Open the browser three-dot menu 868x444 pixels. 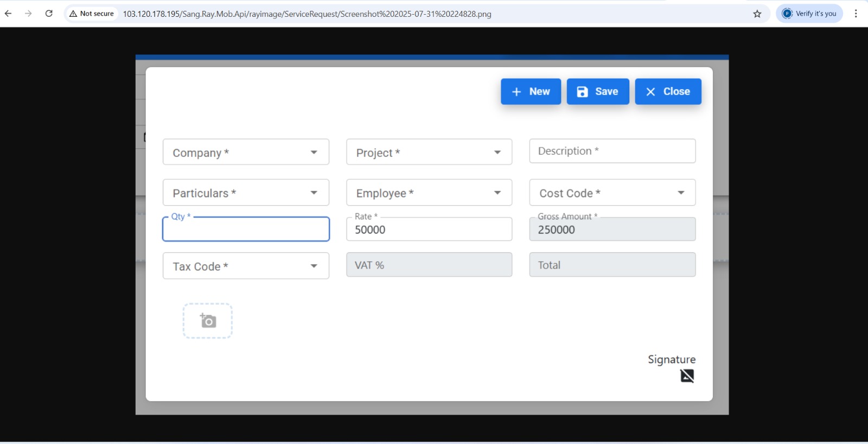[x=856, y=14]
